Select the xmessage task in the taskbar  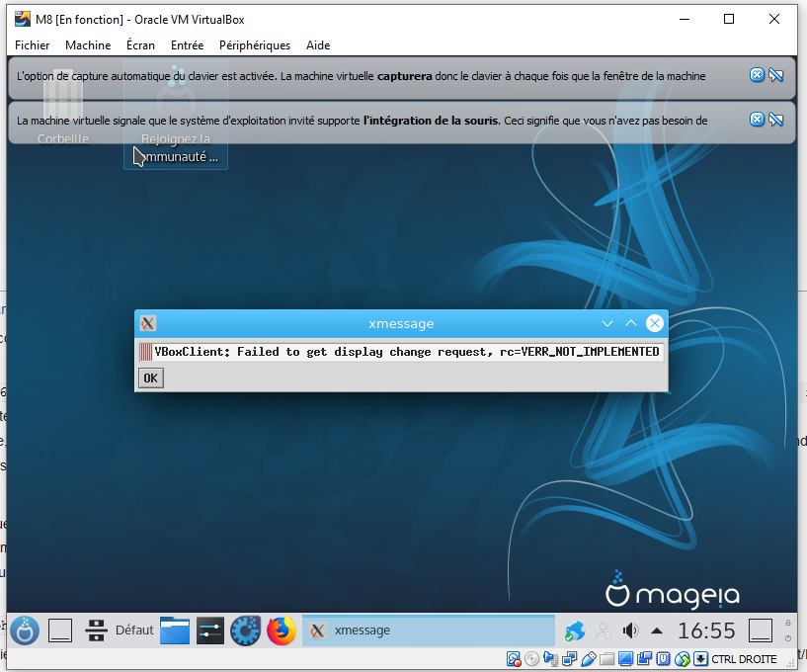(429, 630)
